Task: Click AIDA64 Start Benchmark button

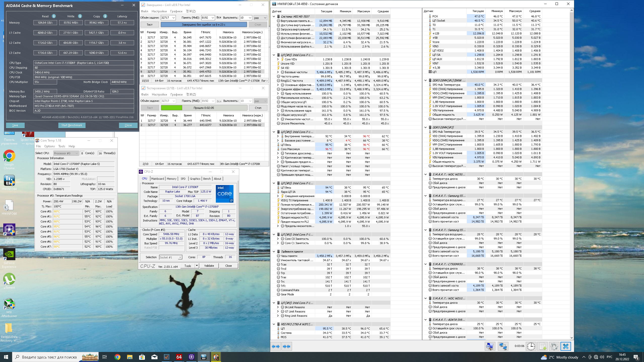Action: pos(72,125)
